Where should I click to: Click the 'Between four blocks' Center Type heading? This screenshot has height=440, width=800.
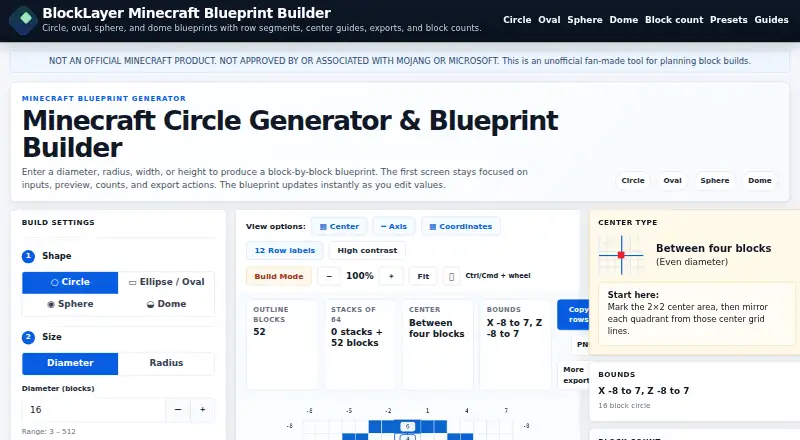coord(713,249)
